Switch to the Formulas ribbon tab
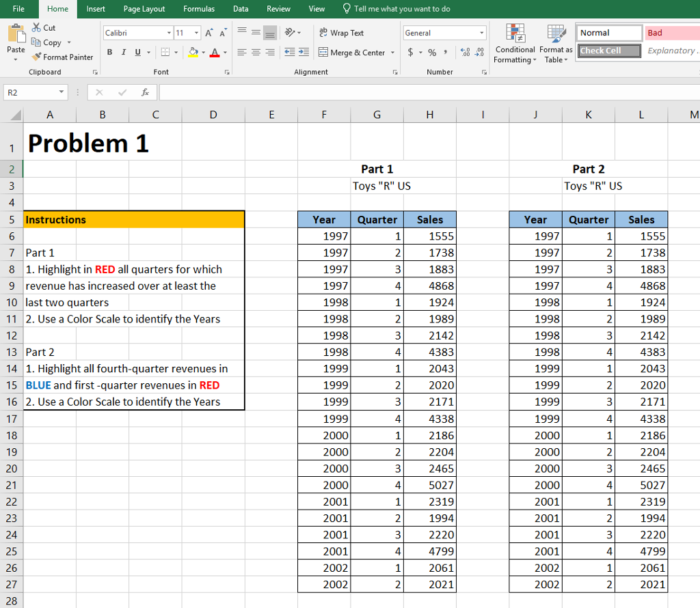 coord(199,9)
